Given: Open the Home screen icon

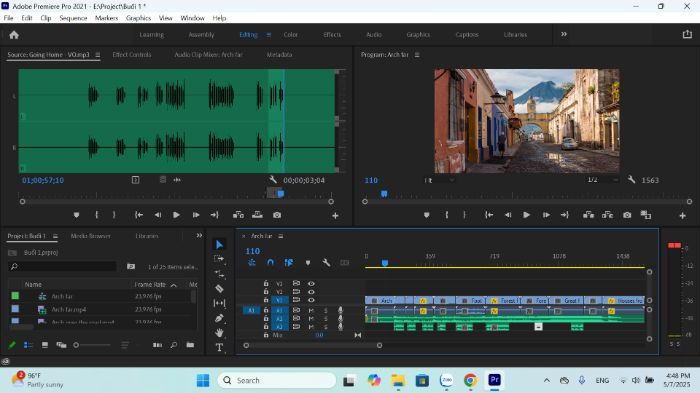Looking at the screenshot, I should (x=14, y=35).
